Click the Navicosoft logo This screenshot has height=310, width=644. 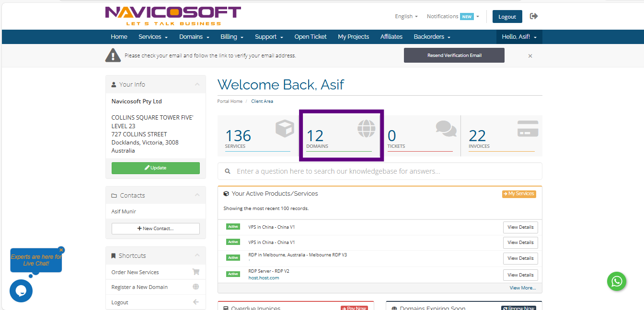(x=173, y=16)
